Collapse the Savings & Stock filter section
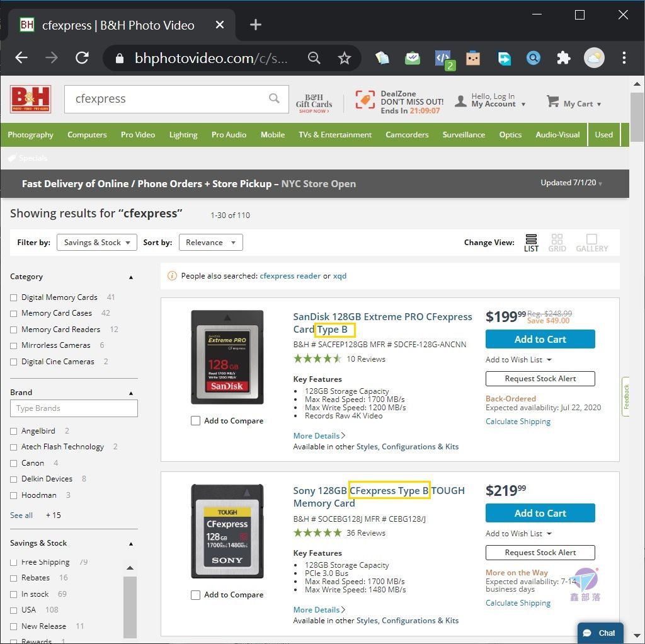Viewport: 645px width, 644px height. pos(131,544)
